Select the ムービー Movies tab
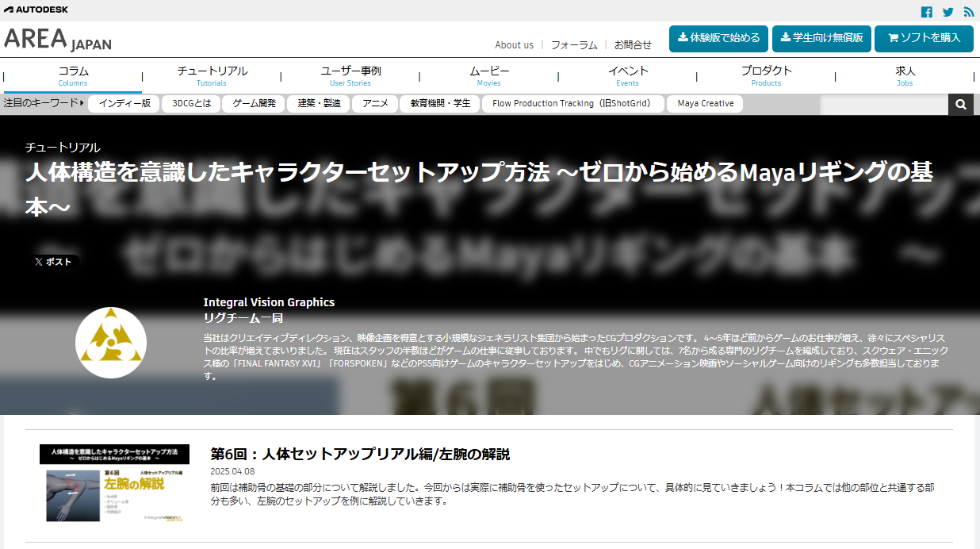This screenshot has width=980, height=549. click(x=489, y=76)
